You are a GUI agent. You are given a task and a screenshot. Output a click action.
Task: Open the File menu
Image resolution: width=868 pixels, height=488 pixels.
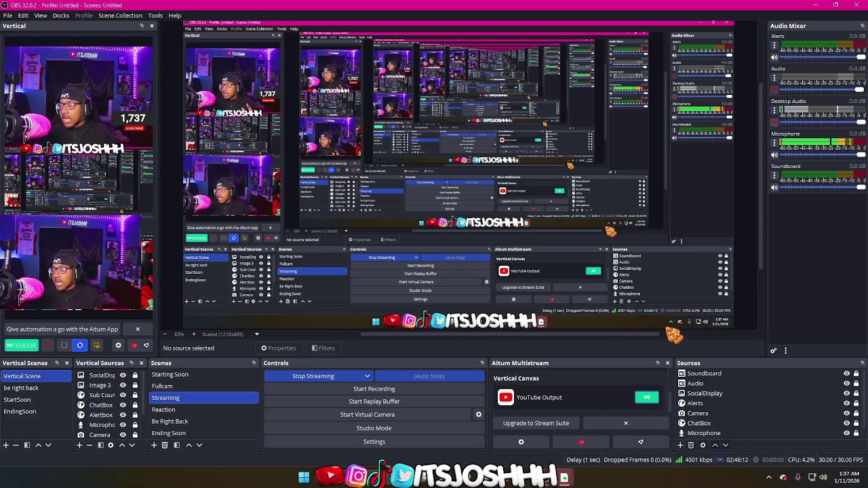coord(7,15)
